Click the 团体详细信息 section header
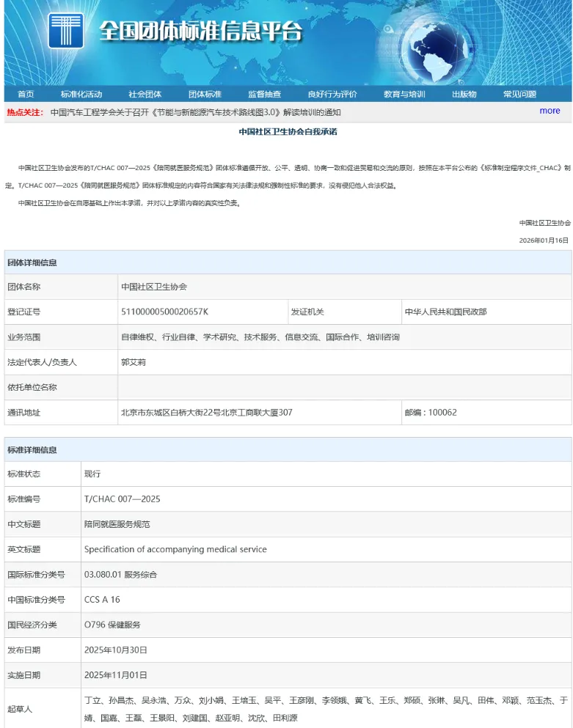The image size is (573, 728). [32, 262]
